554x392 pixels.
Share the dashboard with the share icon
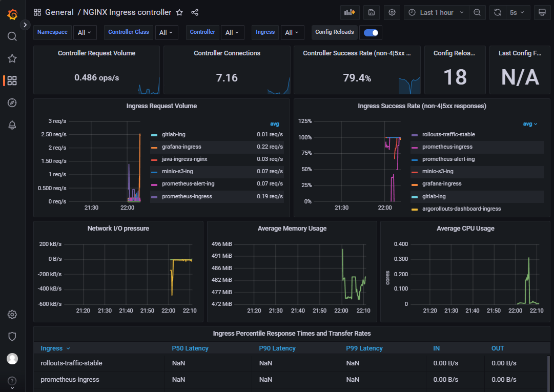(x=195, y=12)
